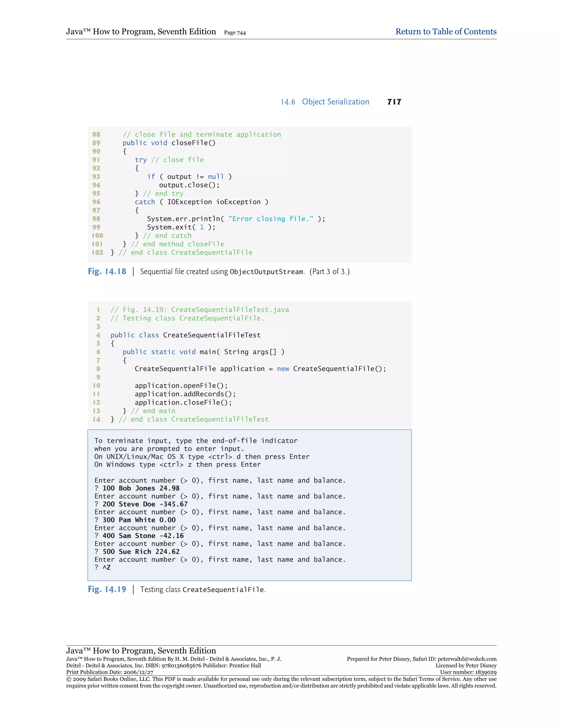This screenshot has width=563, height=728.
Task: Click the "100 Bob Jones 24.98" output line
Action: 141,488
